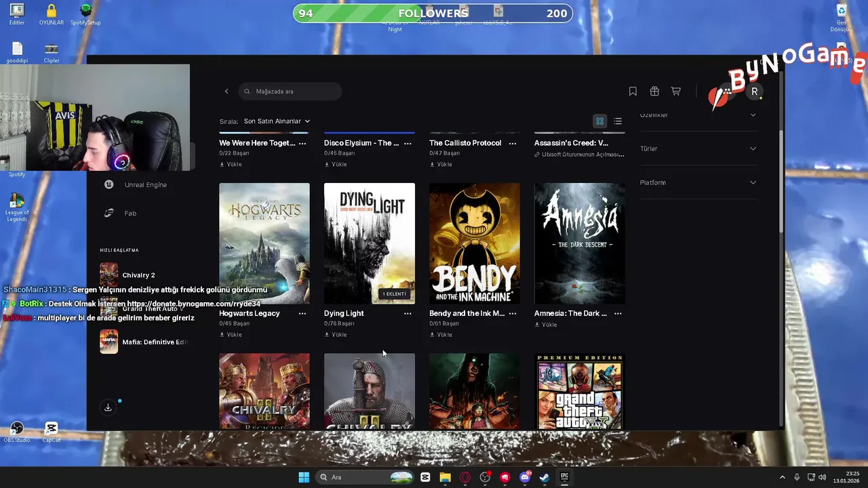Image resolution: width=868 pixels, height=488 pixels.
Task: Click 'Yükle' under The Callisto Protocol
Action: [x=441, y=164]
